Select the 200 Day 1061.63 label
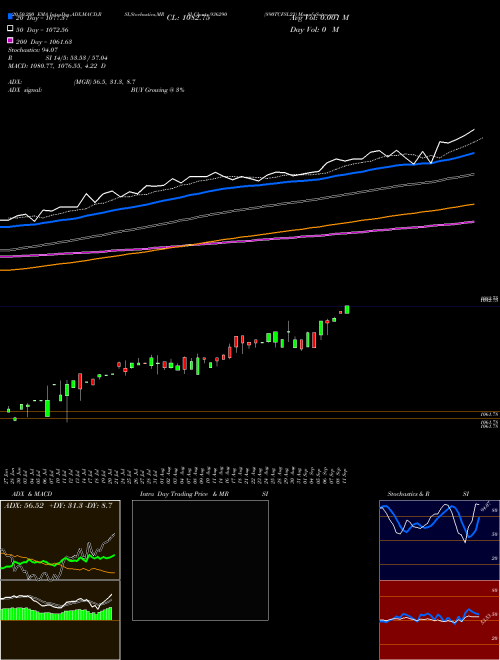This screenshot has width=500, height=660. tap(44, 42)
